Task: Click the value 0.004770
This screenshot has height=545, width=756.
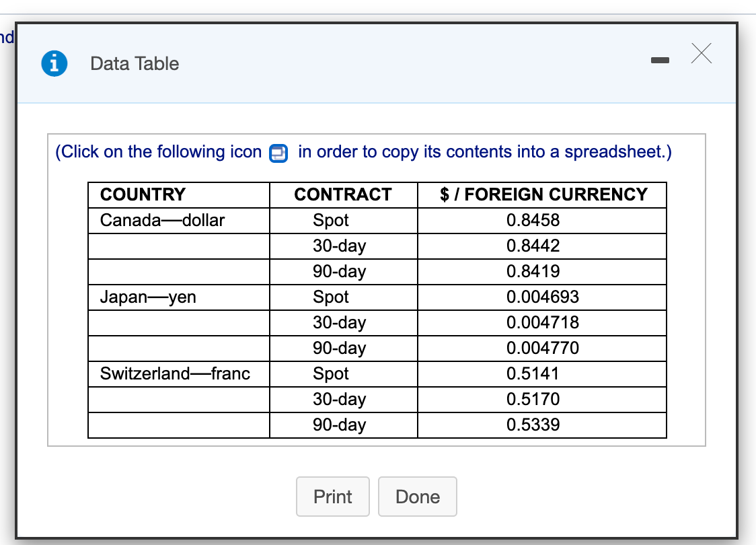Action: click(542, 349)
